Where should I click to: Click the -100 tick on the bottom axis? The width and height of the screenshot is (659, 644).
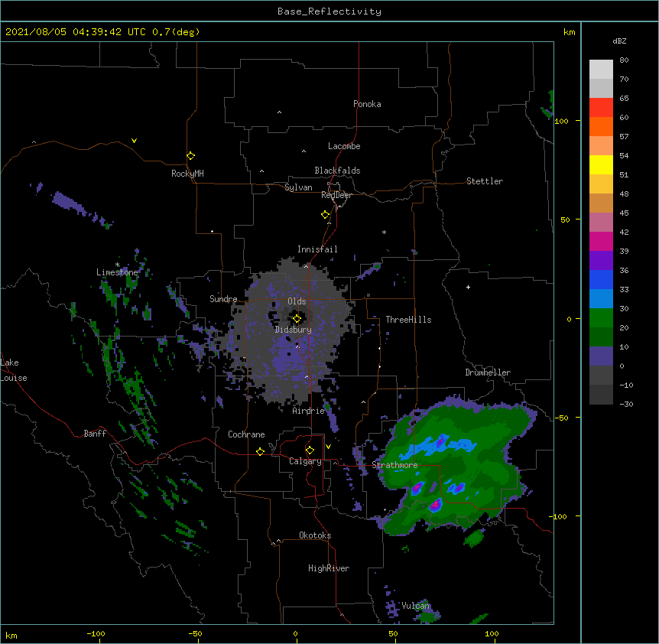point(96,633)
